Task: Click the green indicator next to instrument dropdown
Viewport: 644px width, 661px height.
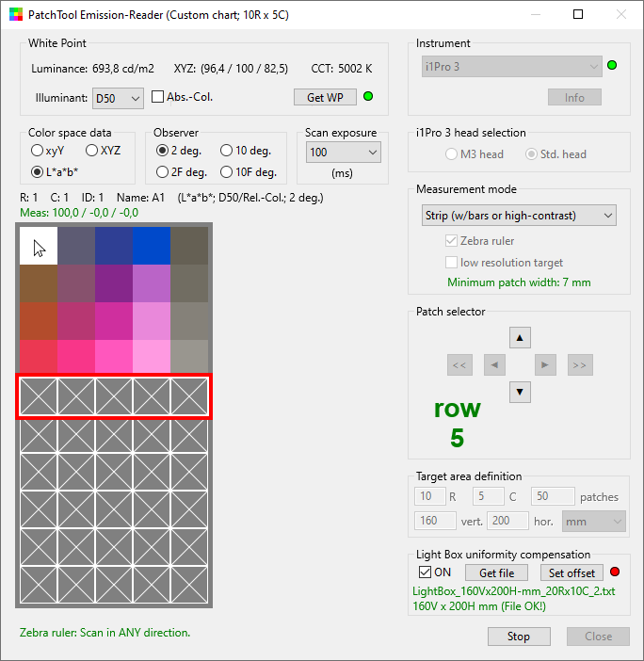Action: tap(612, 66)
